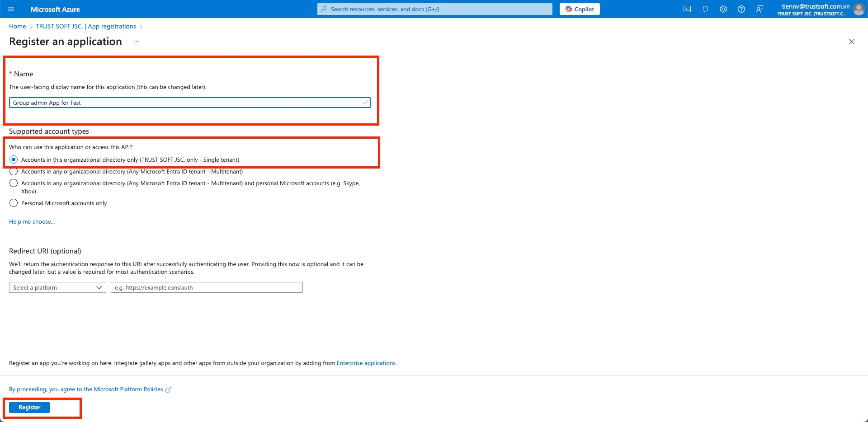The width and height of the screenshot is (868, 422).
Task: Close the Register an application pane
Action: 852,42
